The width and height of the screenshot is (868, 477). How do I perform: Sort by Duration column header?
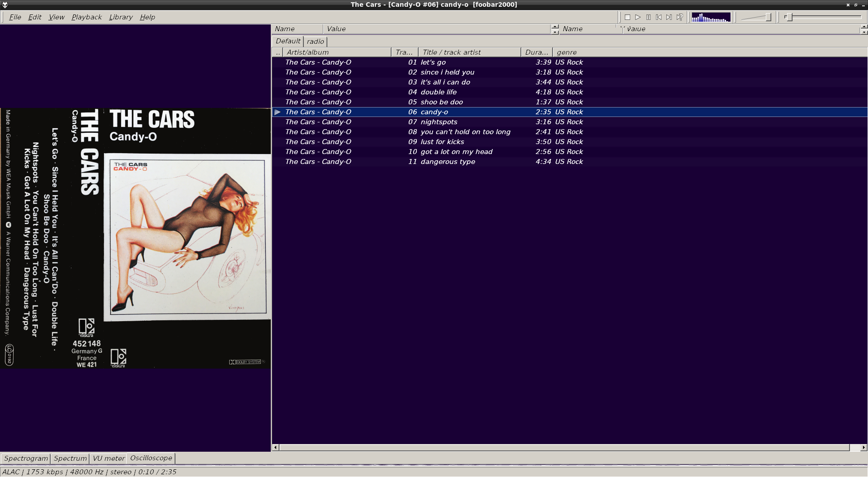click(537, 52)
